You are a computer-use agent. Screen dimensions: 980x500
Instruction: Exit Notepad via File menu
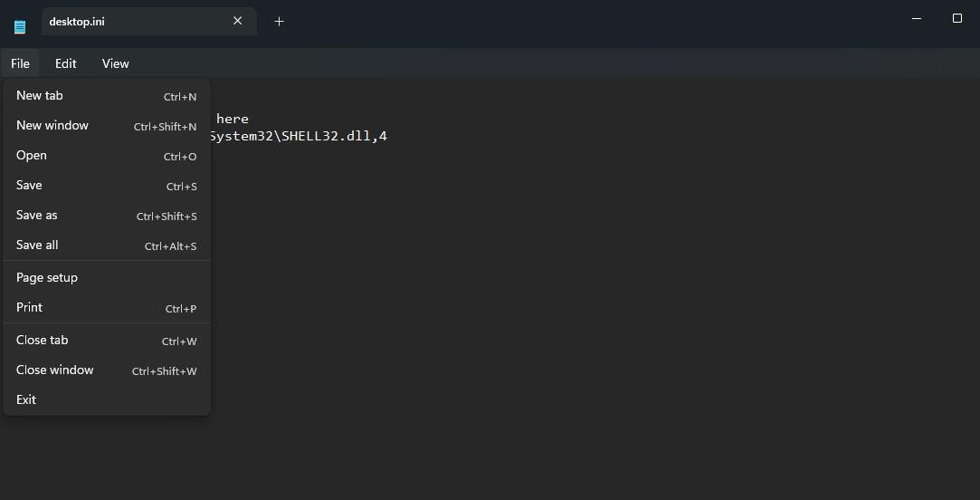[x=26, y=399]
